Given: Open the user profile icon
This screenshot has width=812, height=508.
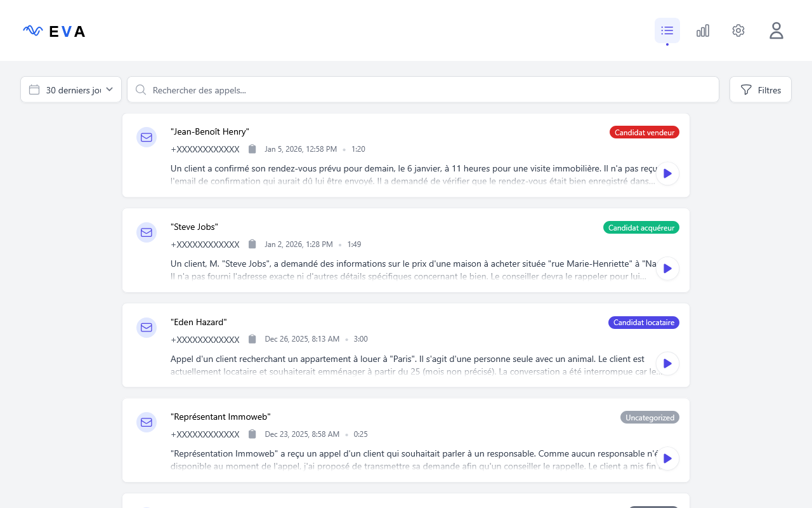Looking at the screenshot, I should coord(776,30).
